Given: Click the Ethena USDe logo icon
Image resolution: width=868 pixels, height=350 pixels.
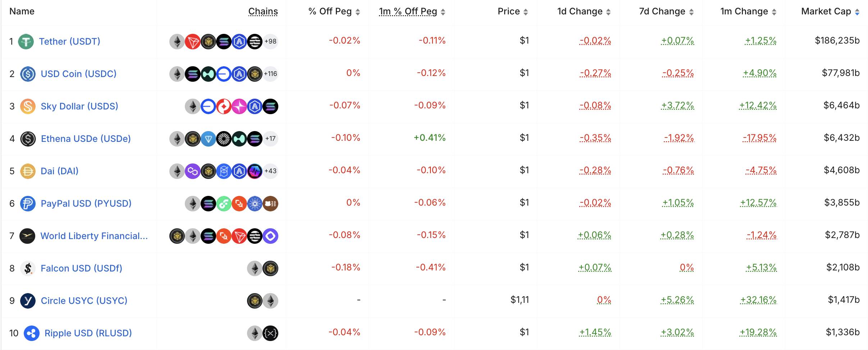Looking at the screenshot, I should pos(28,139).
